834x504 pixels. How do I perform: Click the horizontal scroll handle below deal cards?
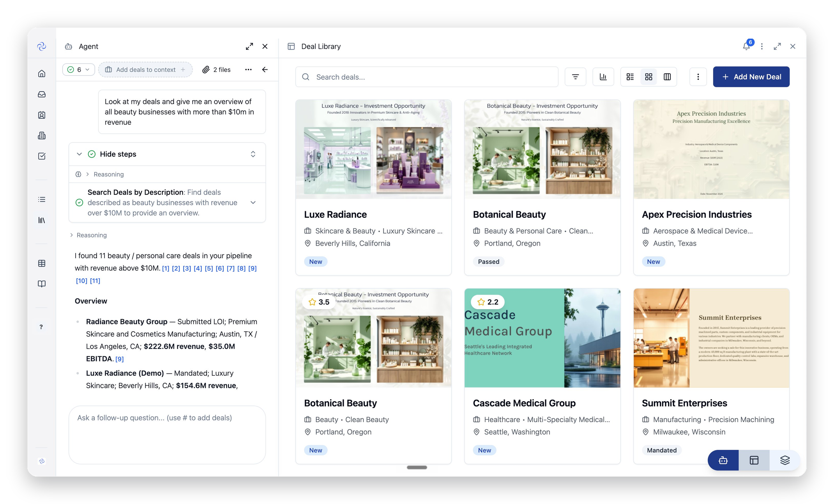click(x=417, y=467)
